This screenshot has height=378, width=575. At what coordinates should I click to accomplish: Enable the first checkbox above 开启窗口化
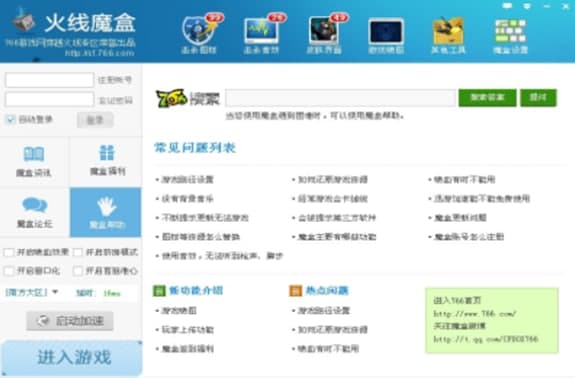[x=8, y=252]
